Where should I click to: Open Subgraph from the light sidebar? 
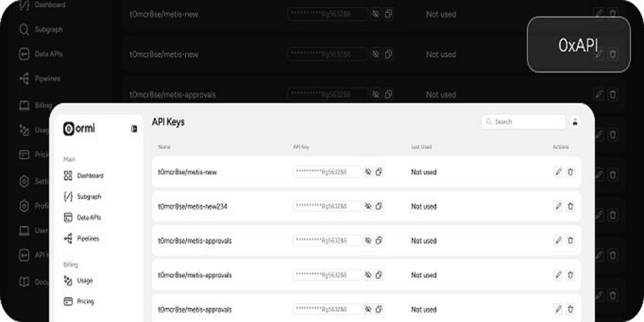coord(89,196)
